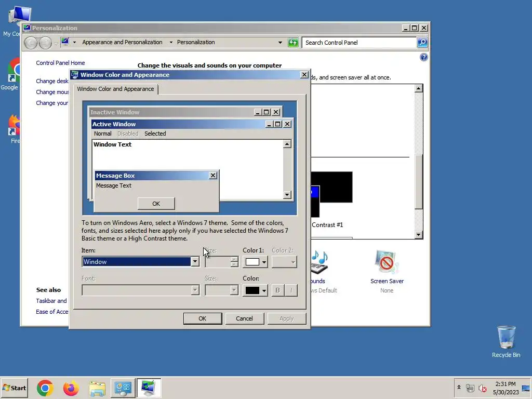Launch Firefox from the taskbar
This screenshot has width=532, height=399.
tap(71, 388)
